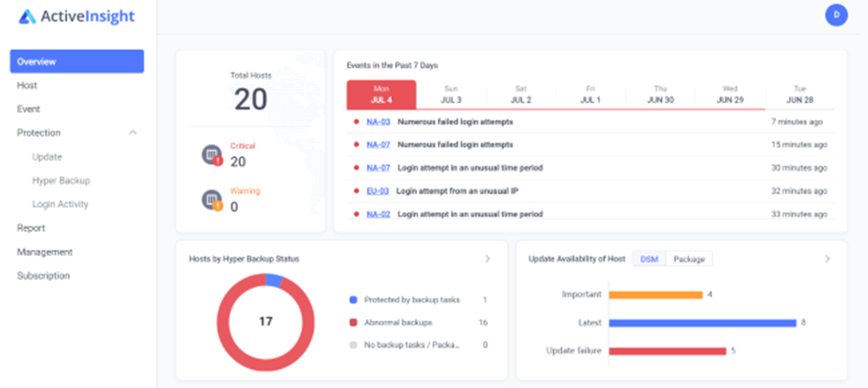Open the NA-03 host link

[378, 122]
